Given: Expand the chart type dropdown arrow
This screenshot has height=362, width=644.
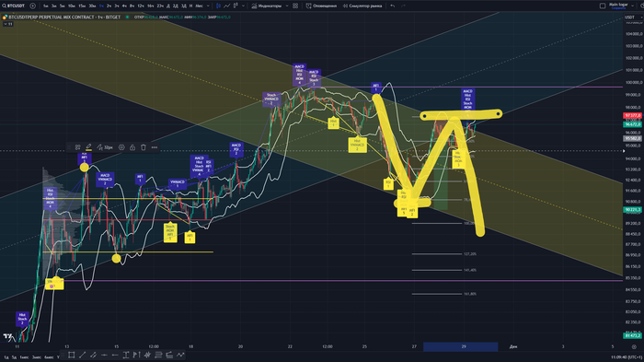Looking at the screenshot, I should coord(243,6).
